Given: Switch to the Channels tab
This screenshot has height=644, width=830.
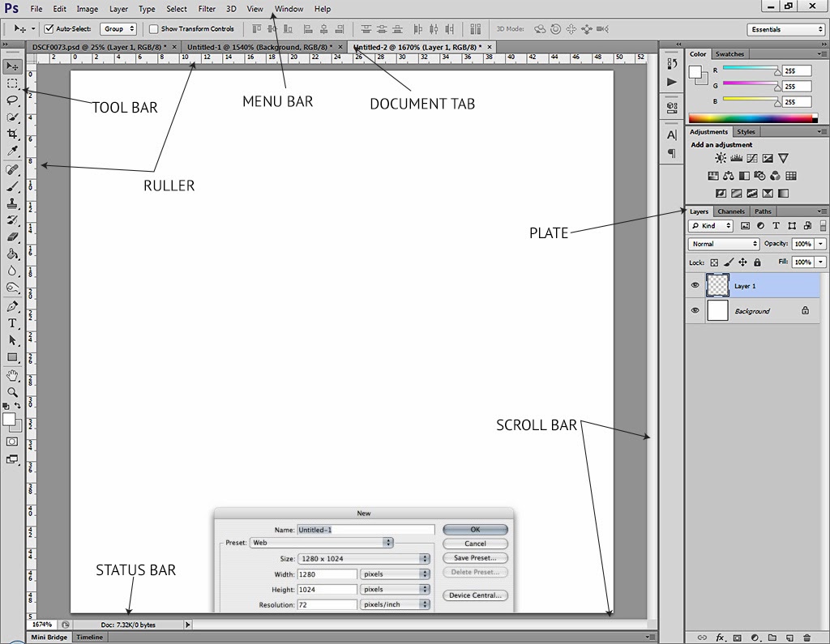Looking at the screenshot, I should [x=731, y=211].
